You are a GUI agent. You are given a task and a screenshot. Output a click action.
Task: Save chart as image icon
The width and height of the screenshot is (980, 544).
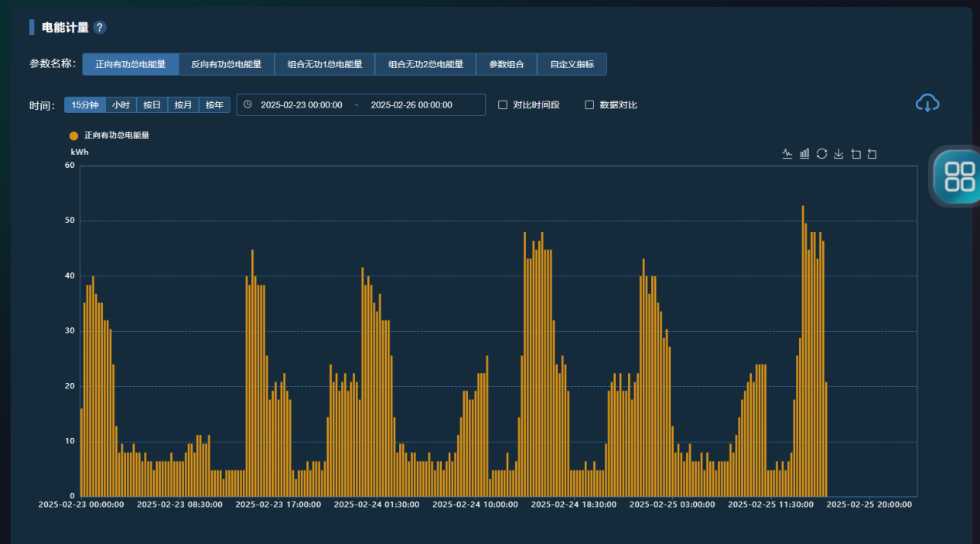[838, 154]
